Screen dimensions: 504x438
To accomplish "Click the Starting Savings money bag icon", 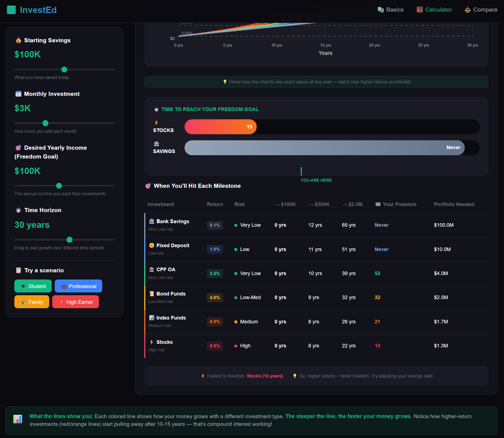I will (x=19, y=40).
